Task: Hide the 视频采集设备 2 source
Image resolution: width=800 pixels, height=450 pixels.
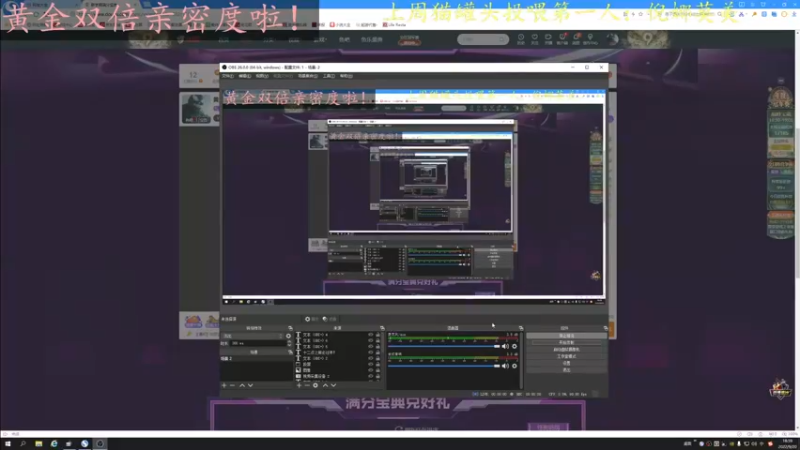Action: [370, 376]
